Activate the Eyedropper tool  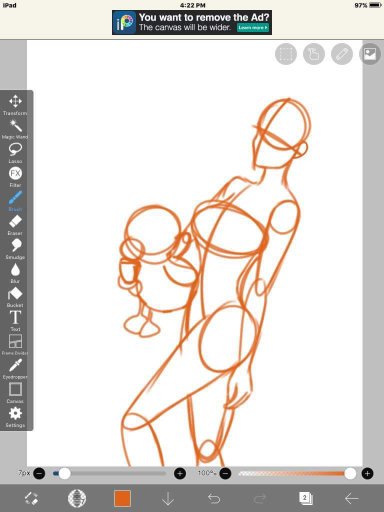click(15, 369)
